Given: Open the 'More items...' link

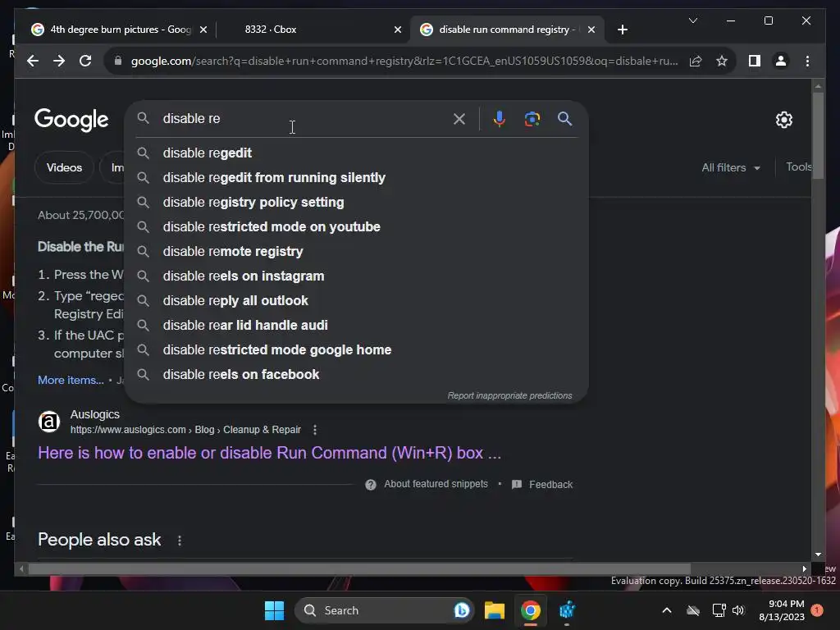Looking at the screenshot, I should coord(71,381).
